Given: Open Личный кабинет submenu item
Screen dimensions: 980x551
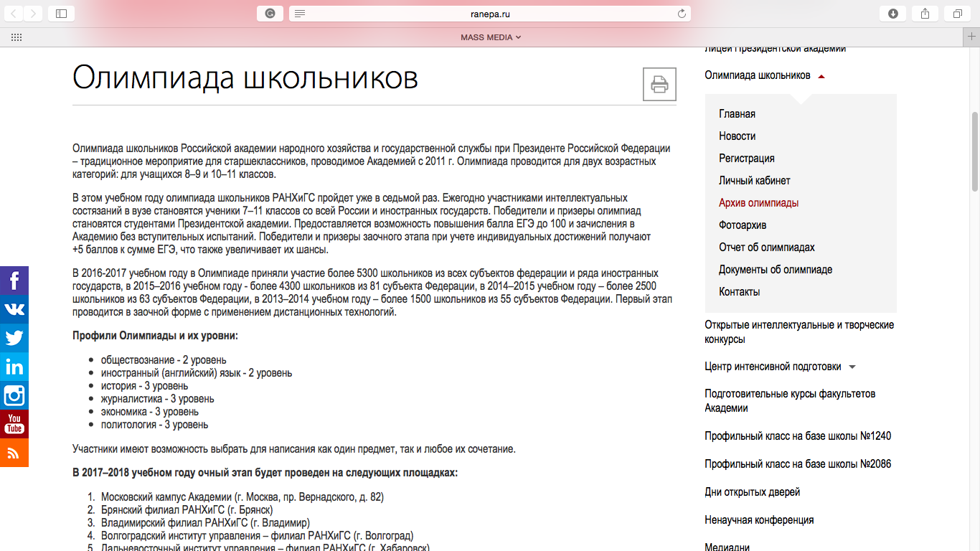Looking at the screenshot, I should [755, 181].
